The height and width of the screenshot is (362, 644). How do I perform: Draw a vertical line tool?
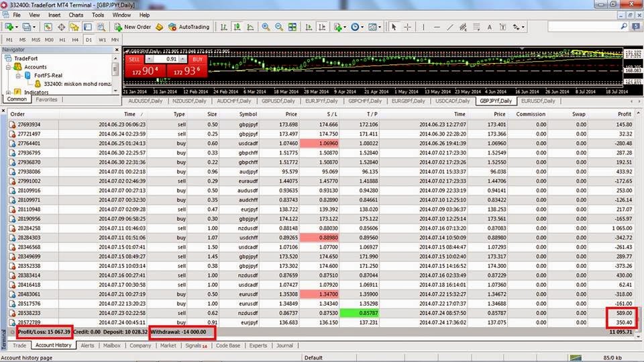pyautogui.click(x=423, y=27)
